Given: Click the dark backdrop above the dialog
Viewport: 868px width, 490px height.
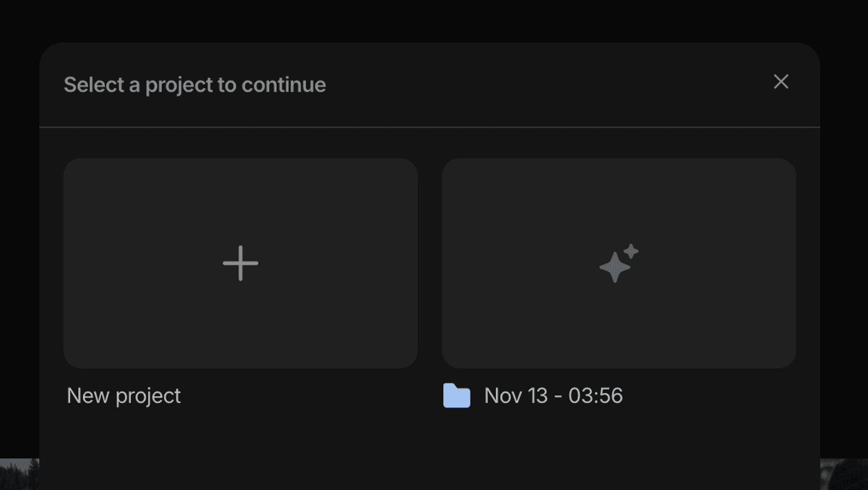Looking at the screenshot, I should coord(434,20).
